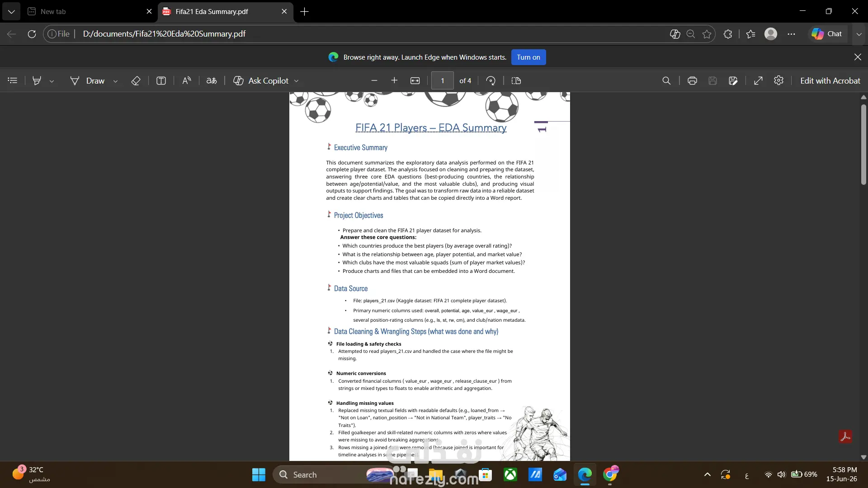Open Microsoft Store from taskbar

486,474
